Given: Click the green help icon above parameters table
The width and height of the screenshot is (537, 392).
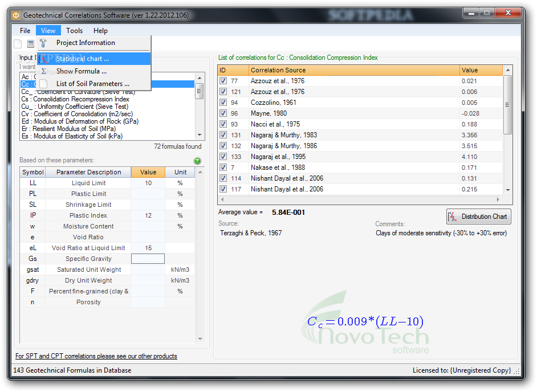Looking at the screenshot, I should pos(197,161).
